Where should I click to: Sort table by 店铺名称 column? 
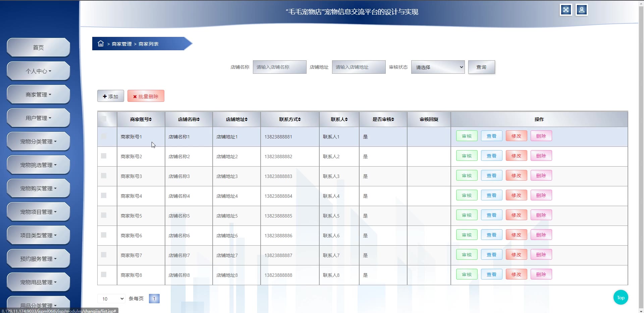pyautogui.click(x=189, y=119)
